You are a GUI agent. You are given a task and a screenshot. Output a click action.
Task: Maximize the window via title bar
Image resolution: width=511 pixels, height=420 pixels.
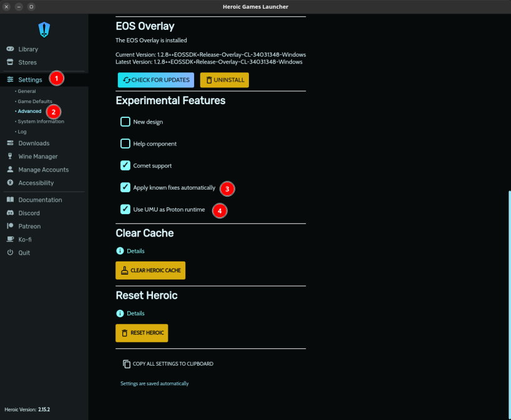coord(31,6)
